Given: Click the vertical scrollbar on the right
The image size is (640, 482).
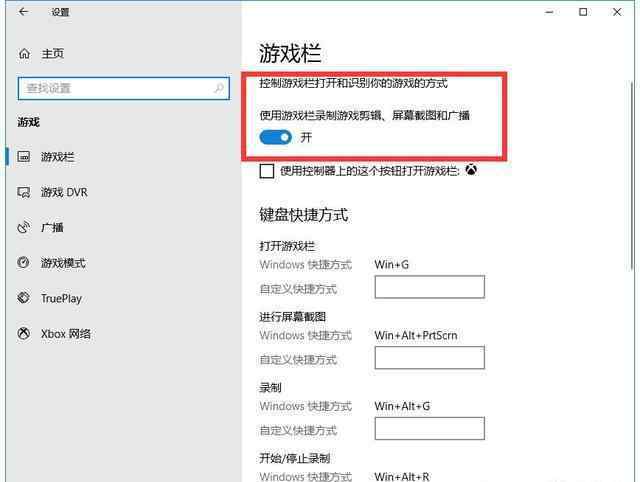Looking at the screenshot, I should click(x=632, y=175).
